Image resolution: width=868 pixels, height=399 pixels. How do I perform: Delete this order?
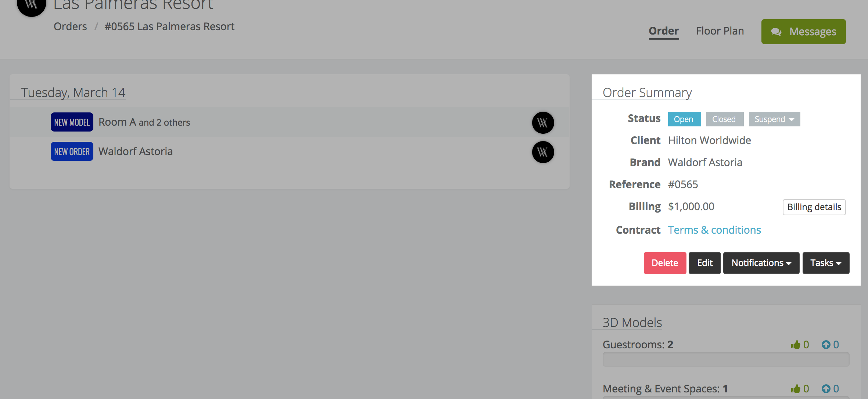tap(665, 263)
